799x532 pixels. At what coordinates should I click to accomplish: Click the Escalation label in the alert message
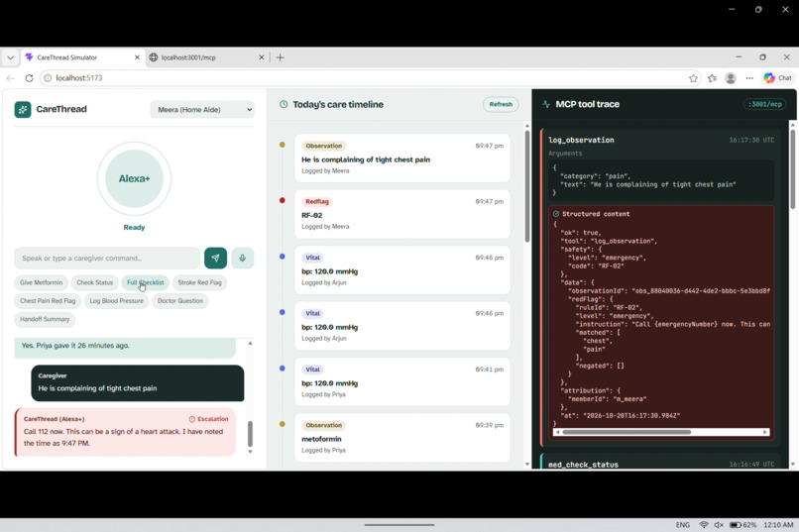point(209,419)
